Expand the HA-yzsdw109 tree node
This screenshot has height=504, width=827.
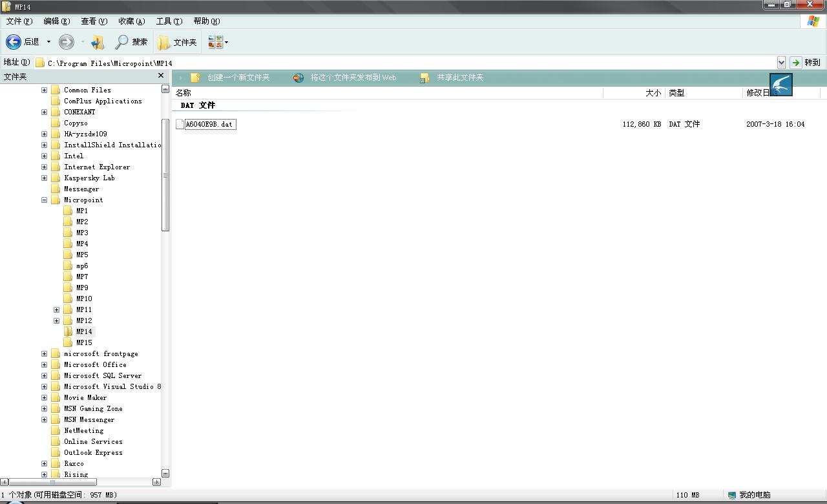pos(45,134)
